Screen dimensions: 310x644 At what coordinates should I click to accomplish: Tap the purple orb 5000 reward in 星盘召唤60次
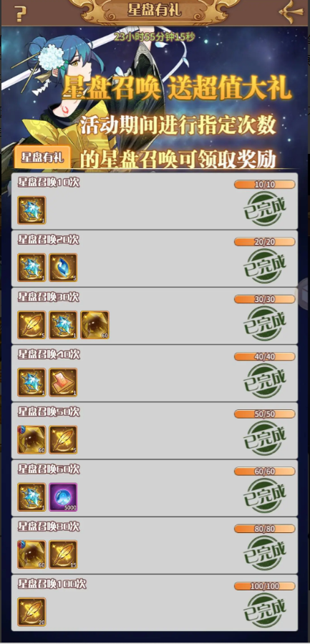click(x=63, y=497)
